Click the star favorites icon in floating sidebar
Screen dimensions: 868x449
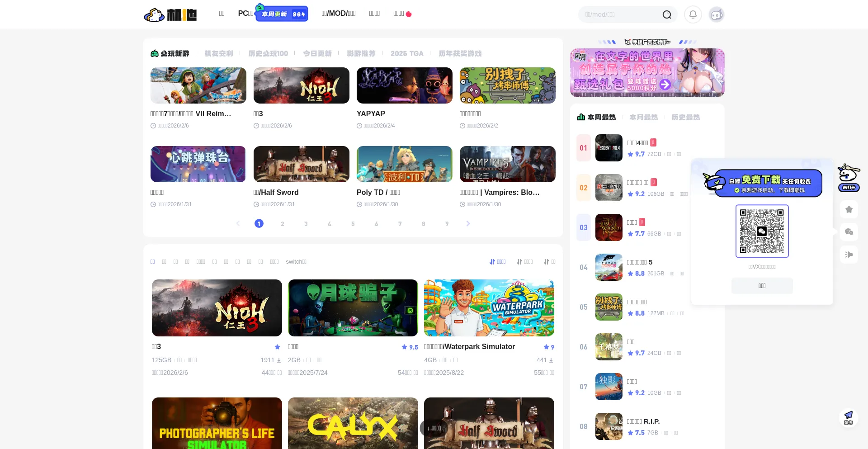[849, 209]
